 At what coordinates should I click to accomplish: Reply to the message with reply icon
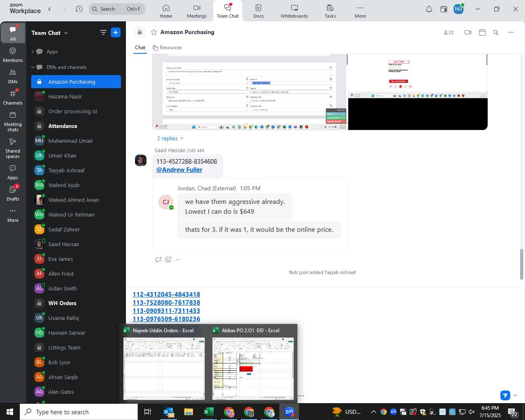[158, 260]
